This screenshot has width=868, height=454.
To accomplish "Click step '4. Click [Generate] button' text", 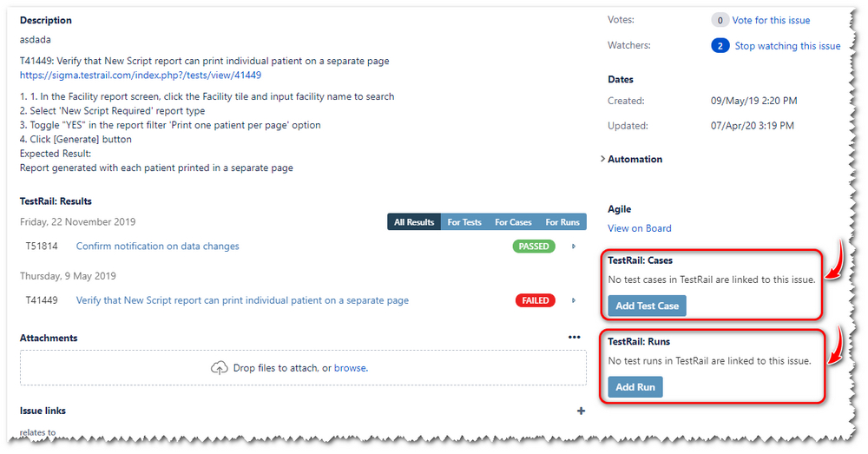I will (x=76, y=140).
